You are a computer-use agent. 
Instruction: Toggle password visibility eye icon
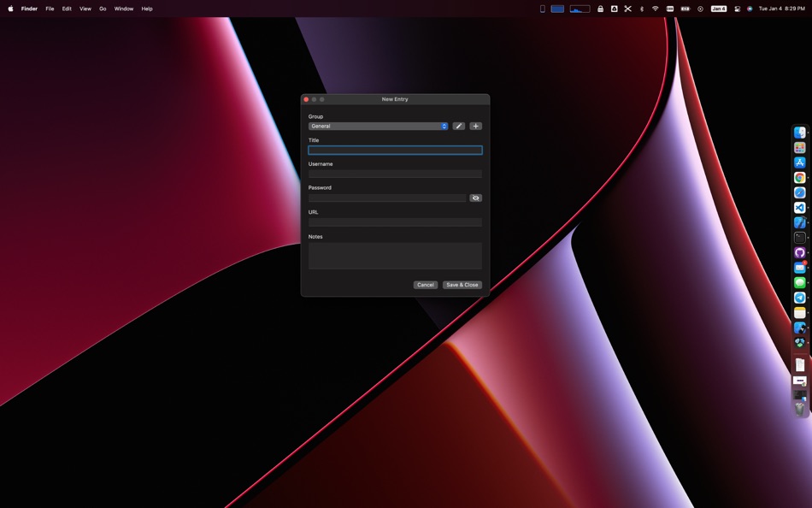click(x=475, y=198)
